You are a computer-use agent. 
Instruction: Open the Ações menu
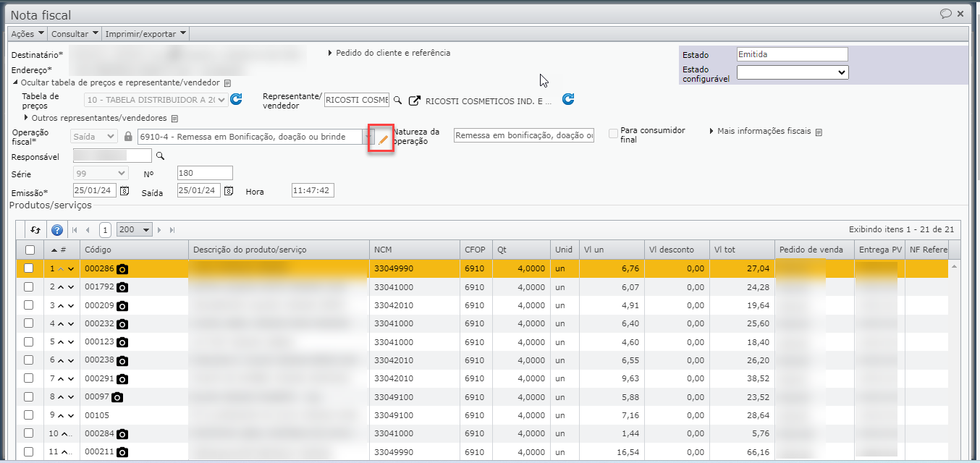pos(28,34)
